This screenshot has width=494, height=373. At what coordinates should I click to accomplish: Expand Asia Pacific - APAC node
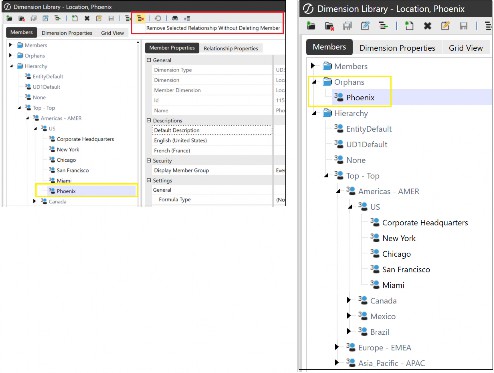pyautogui.click(x=337, y=362)
